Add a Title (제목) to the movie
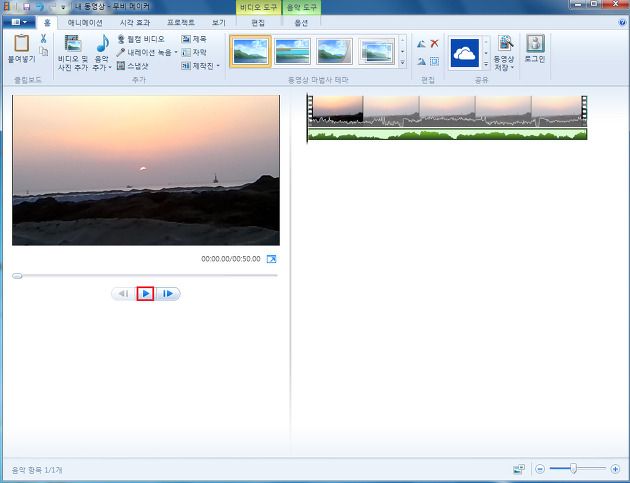The height and width of the screenshot is (483, 630). coord(194,39)
